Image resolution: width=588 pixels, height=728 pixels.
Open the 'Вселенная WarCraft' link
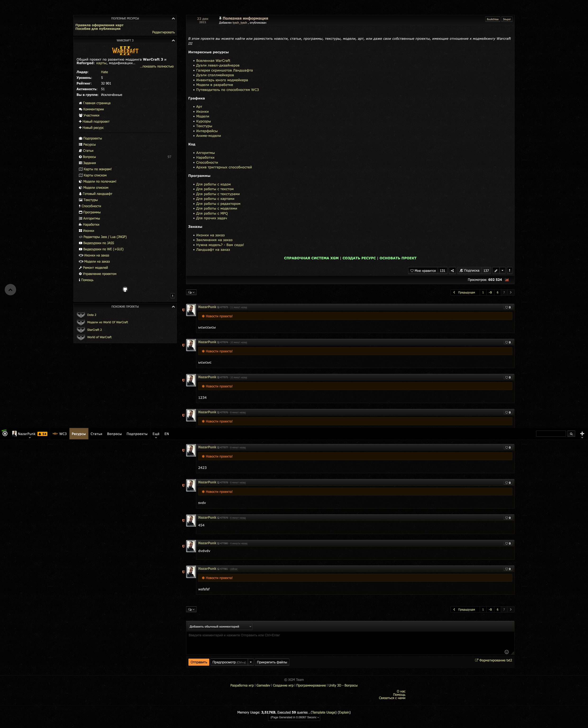coord(213,61)
